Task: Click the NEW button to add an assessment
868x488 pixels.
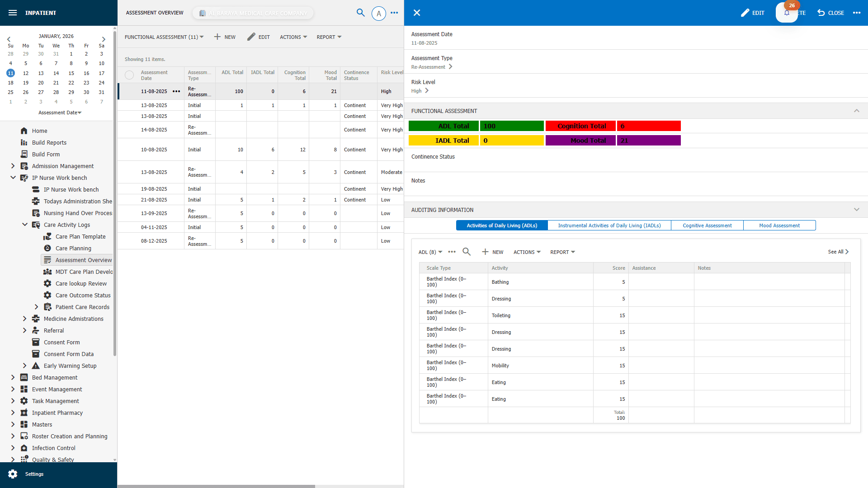Action: point(225,37)
